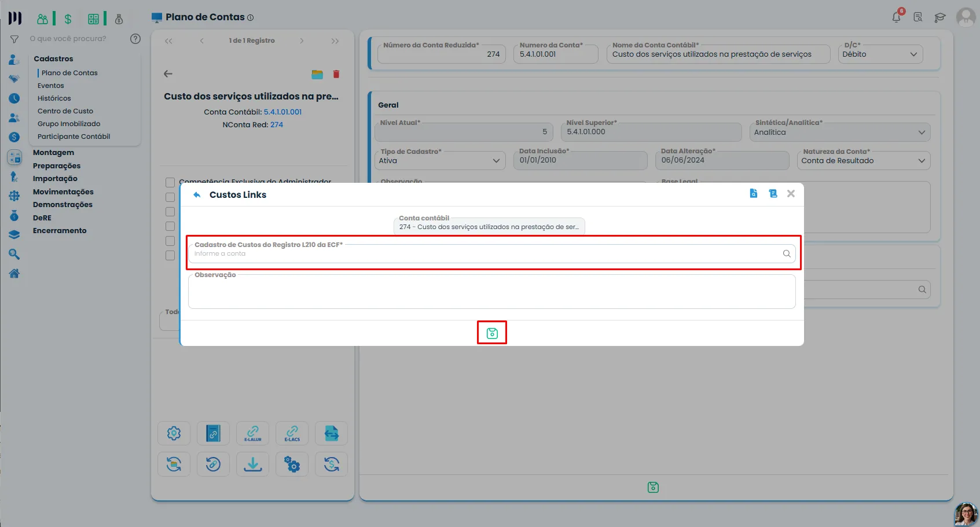Select Plano de Contas in Cadastros menu
The image size is (980, 527).
point(69,73)
